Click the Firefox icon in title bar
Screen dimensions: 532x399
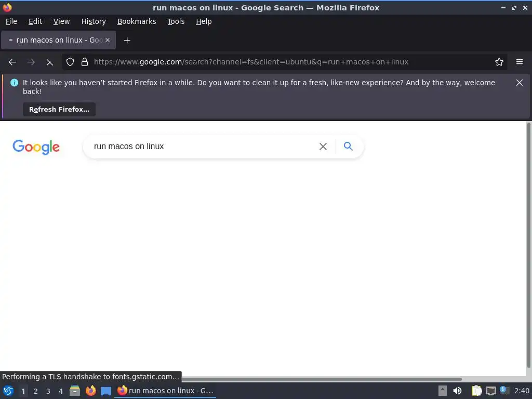coord(7,7)
